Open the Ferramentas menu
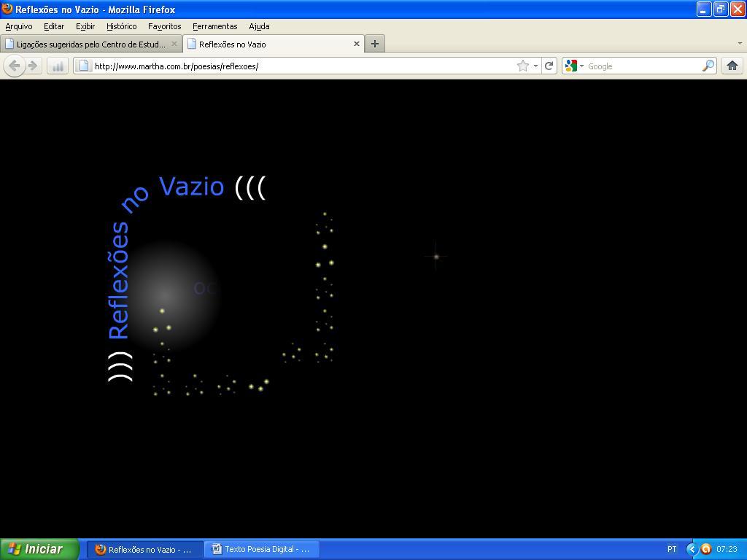The width and height of the screenshot is (747, 560). click(x=215, y=26)
